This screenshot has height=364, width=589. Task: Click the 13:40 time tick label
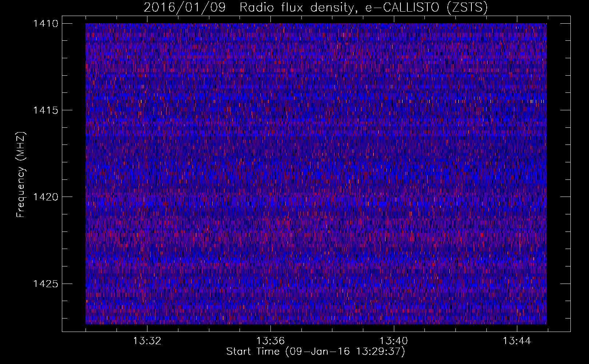(394, 341)
